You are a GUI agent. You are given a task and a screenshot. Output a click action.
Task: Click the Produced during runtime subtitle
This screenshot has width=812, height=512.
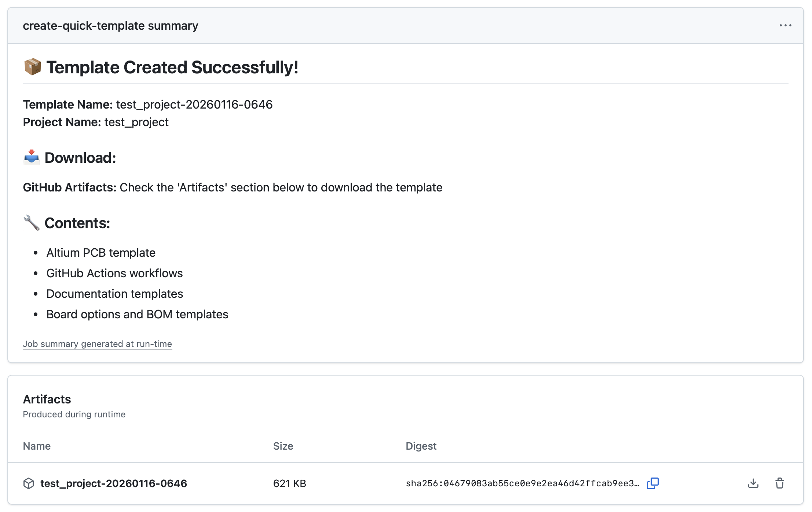point(74,414)
